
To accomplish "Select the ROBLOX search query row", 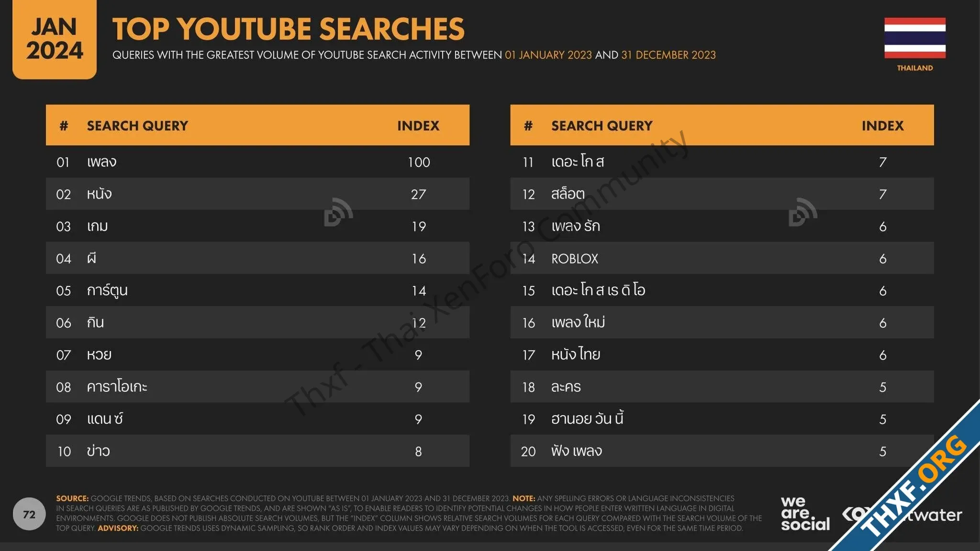I will pos(722,258).
